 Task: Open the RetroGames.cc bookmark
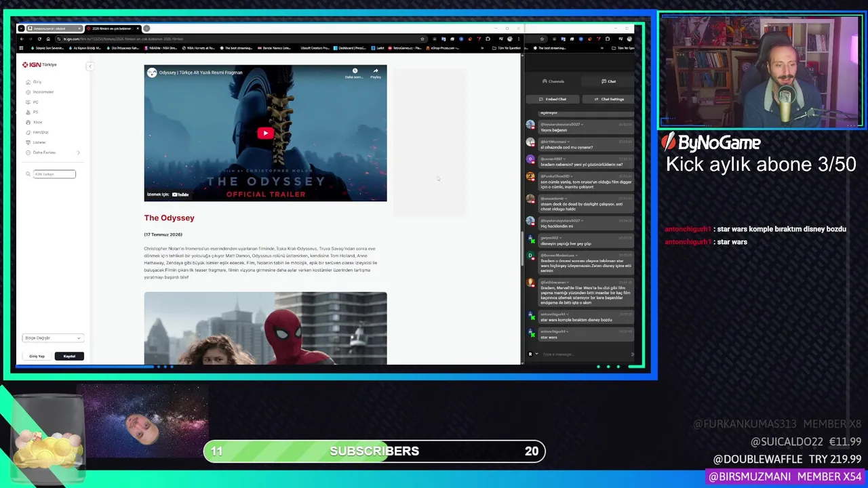tap(405, 48)
